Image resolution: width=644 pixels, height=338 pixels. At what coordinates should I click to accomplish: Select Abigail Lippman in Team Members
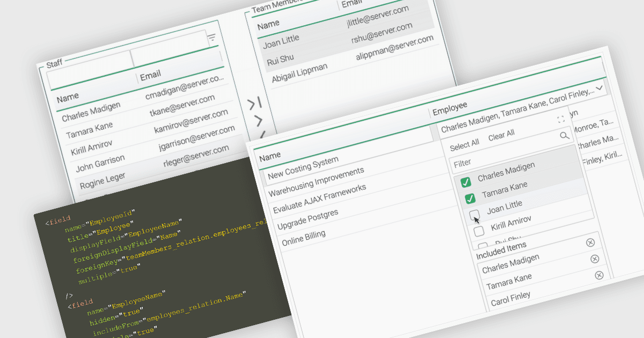point(300,73)
